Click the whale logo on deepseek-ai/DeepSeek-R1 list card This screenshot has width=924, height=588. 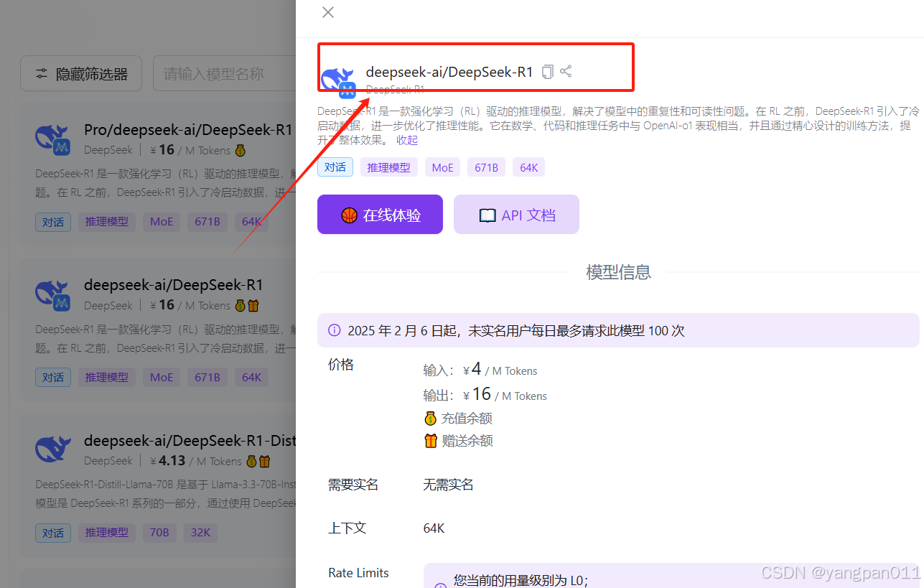pos(52,294)
